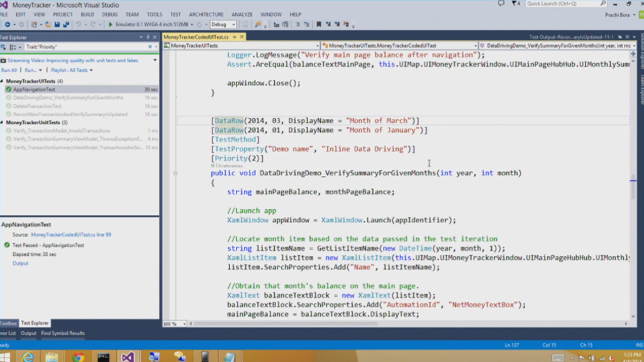Open File Explorer from the taskbar
Screen dimensions: 644x362
[52, 357]
